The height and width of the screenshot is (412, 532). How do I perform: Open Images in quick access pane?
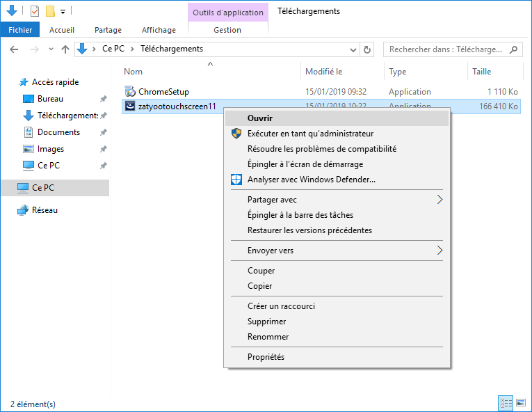51,149
